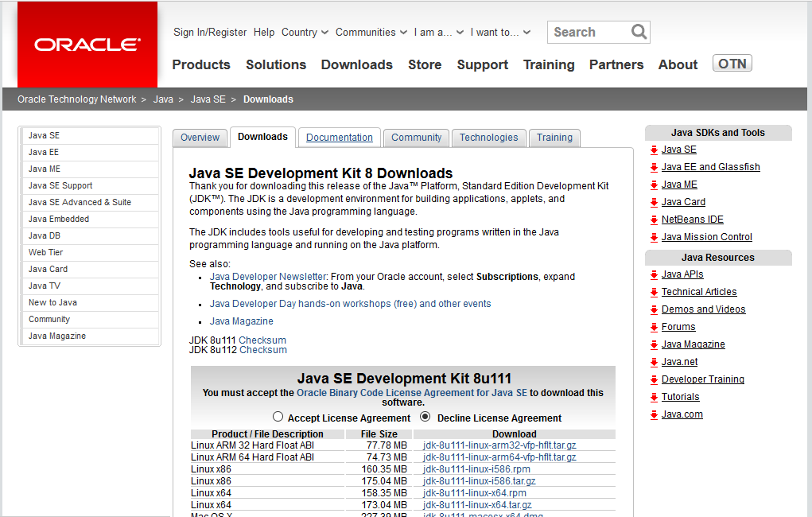Switch to the Overview tab
Image resolution: width=812 pixels, height=517 pixels.
pos(200,138)
